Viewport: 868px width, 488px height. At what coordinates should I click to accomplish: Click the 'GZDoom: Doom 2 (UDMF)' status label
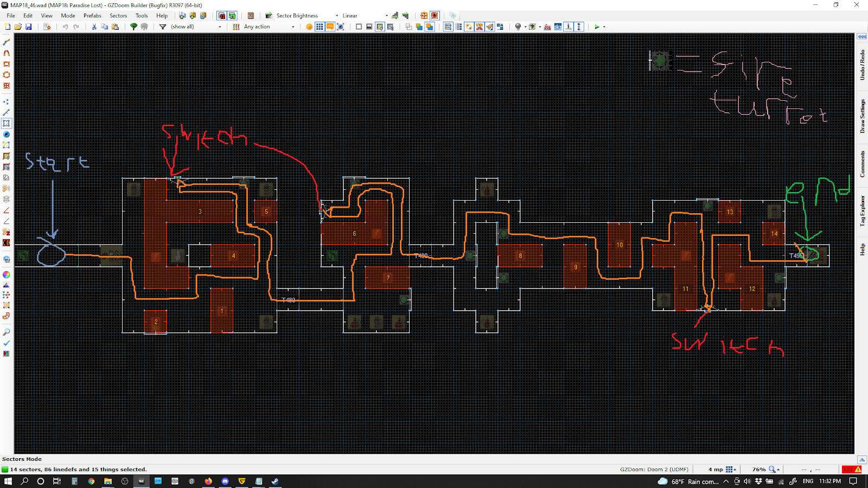654,470
